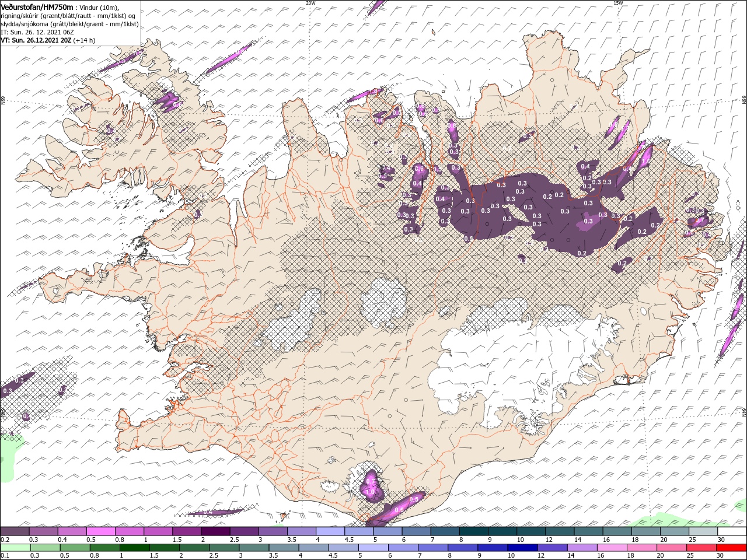747x560 pixels.
Task: Click top-row legend label 0.2
Action: 5,540
